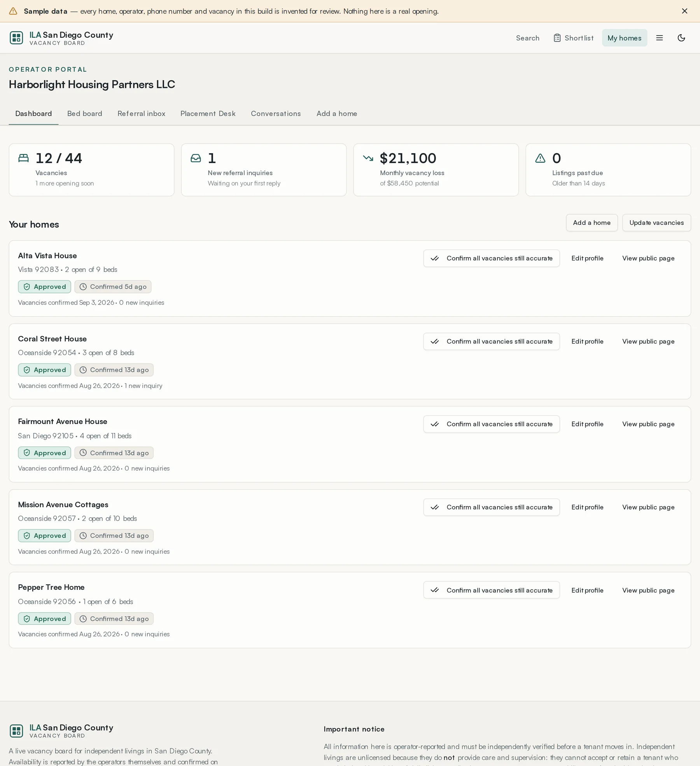Click the inbox icon on referral inquiries card

point(196,158)
